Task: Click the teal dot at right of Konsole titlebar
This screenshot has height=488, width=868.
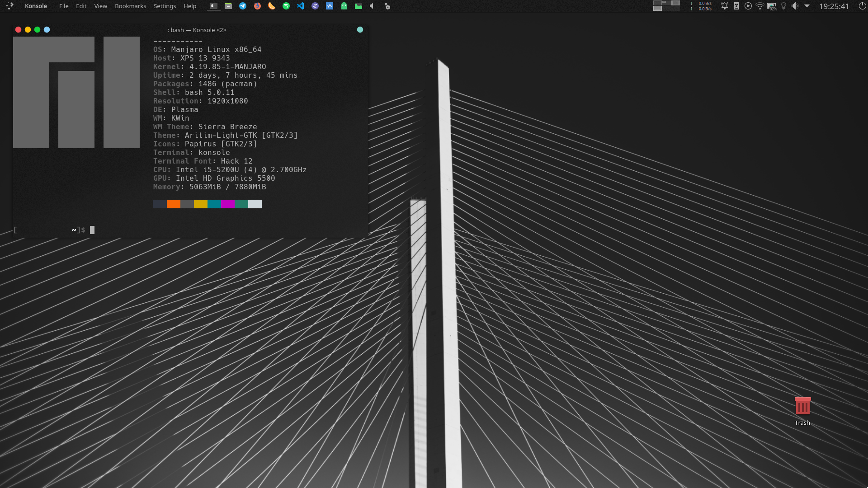Action: (360, 29)
